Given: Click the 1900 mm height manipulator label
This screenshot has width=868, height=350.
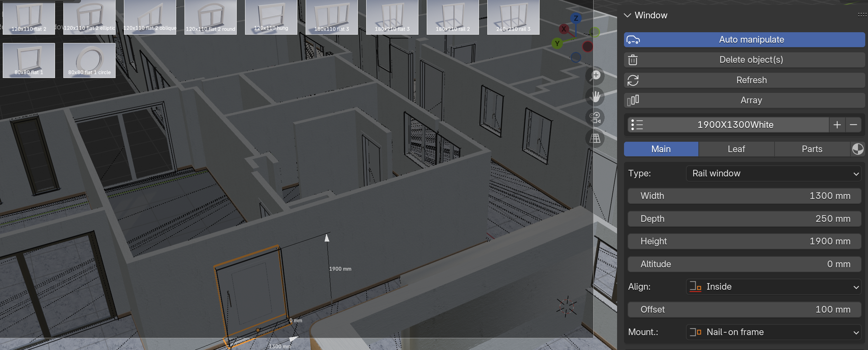Looking at the screenshot, I should [x=340, y=269].
